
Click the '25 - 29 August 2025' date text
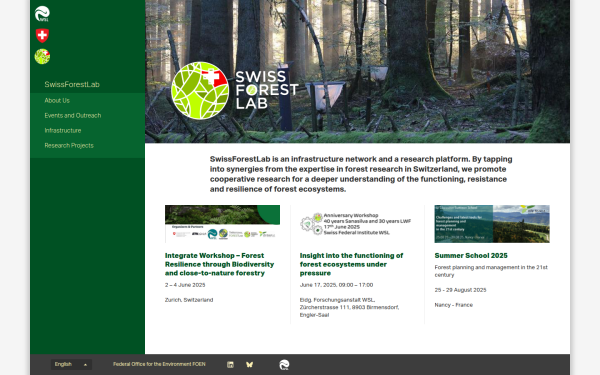[x=460, y=290]
